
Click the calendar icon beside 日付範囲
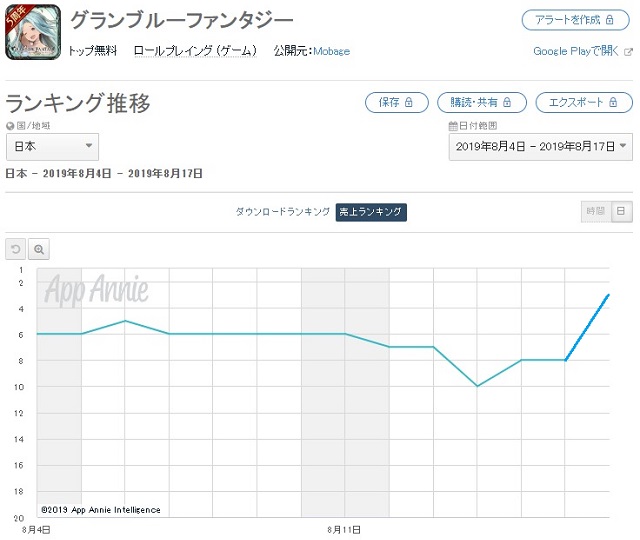tap(453, 126)
